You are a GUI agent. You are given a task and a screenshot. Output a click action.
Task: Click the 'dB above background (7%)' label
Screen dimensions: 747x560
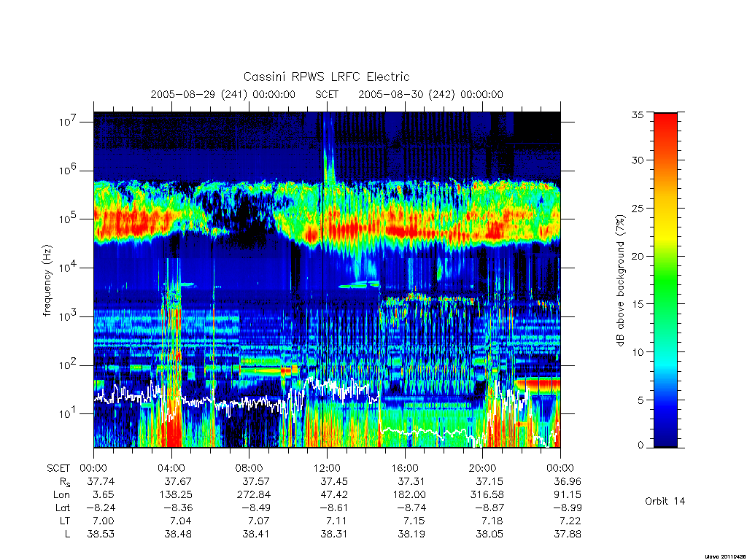pos(620,280)
